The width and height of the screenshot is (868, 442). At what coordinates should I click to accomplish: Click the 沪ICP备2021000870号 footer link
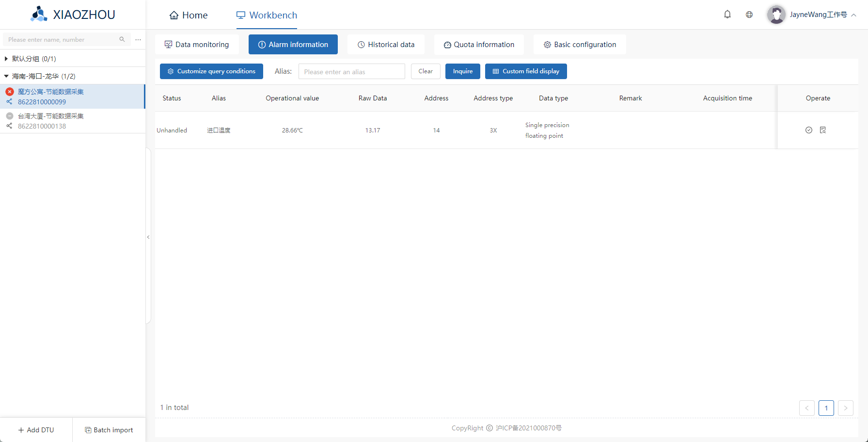(529, 428)
